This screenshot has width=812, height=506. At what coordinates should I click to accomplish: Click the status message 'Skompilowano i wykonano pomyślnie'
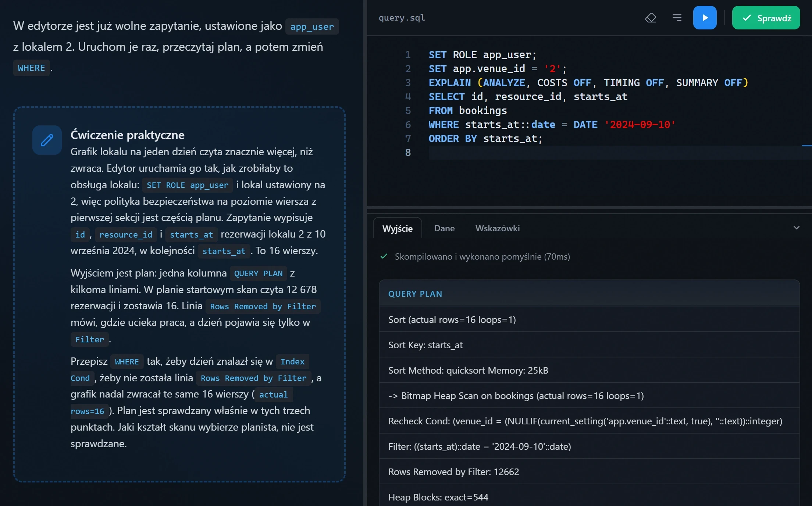pos(482,256)
